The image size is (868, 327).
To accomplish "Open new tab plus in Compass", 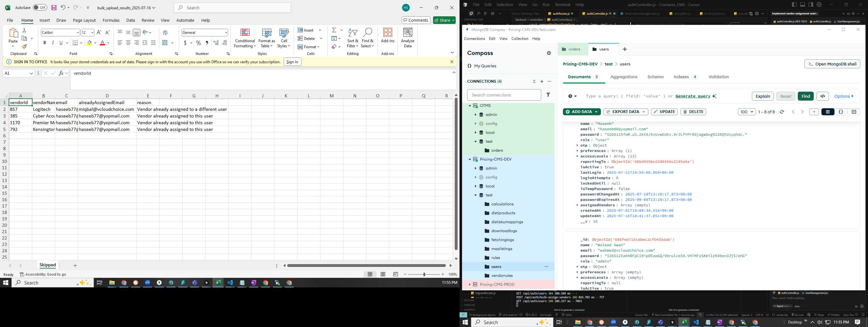I will 625,49.
